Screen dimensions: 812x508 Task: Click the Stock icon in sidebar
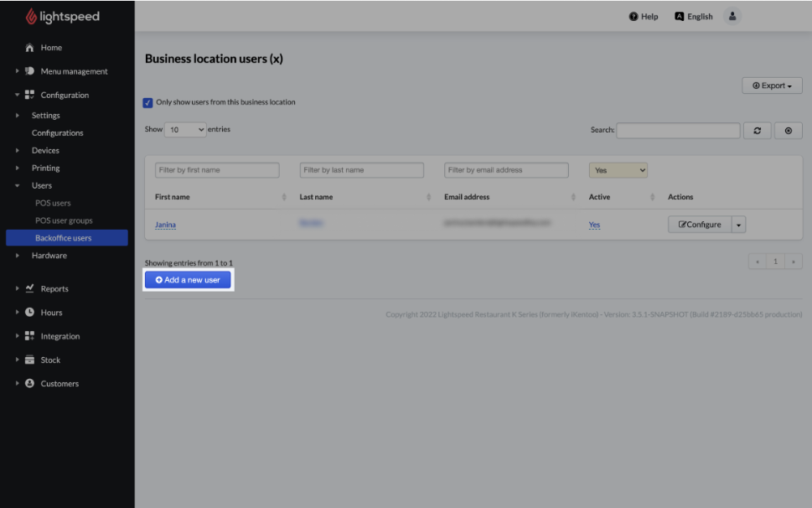pos(30,360)
